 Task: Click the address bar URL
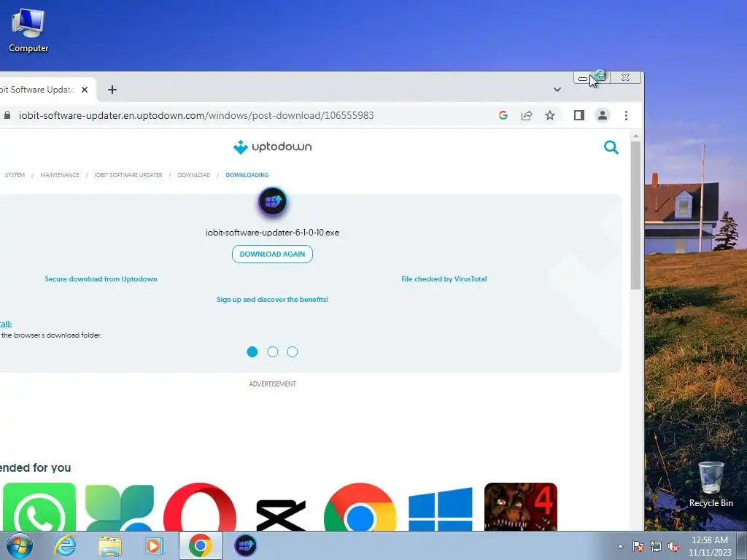tap(196, 115)
